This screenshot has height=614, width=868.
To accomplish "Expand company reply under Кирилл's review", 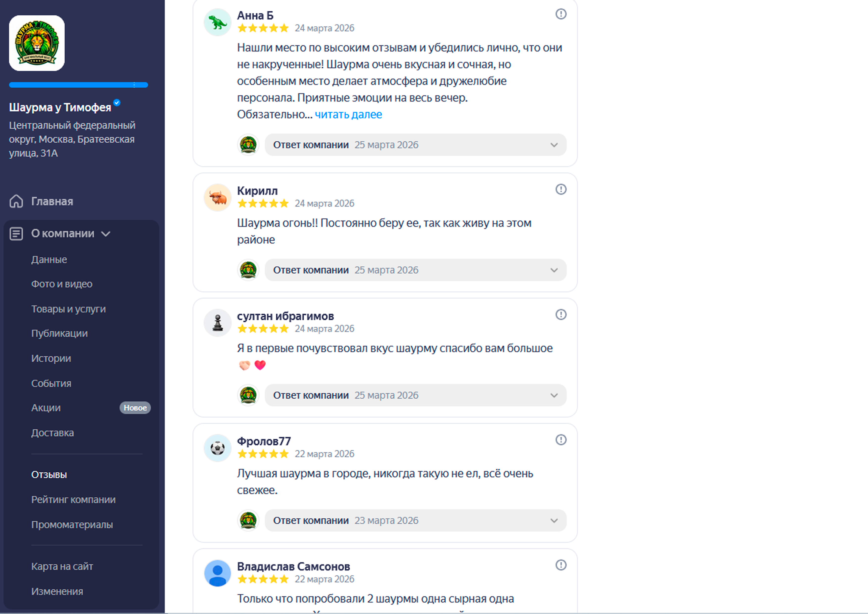I will point(554,270).
